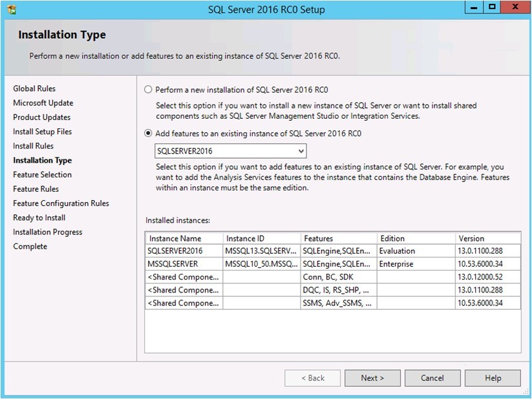This screenshot has height=399, width=532.
Task: Click the Edition column header
Action: (x=416, y=238)
